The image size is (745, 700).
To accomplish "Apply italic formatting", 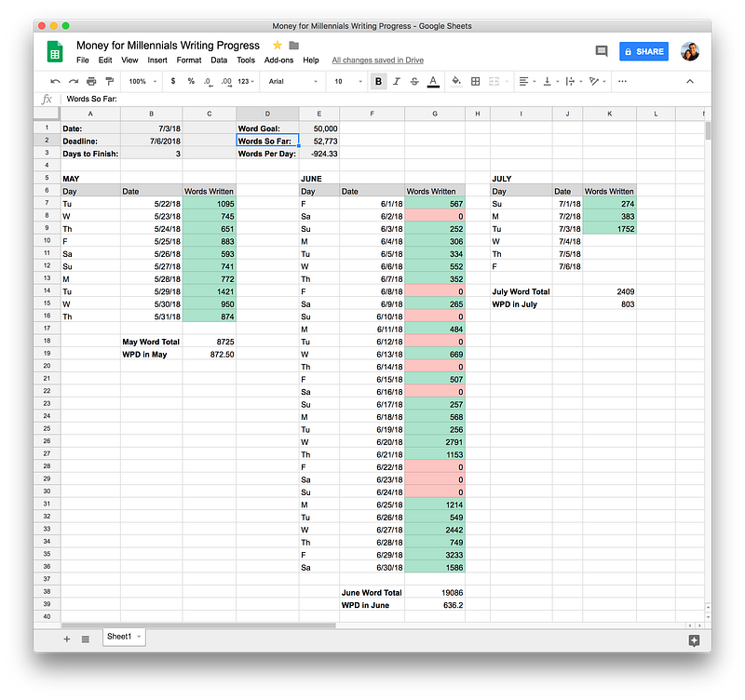I will click(x=397, y=81).
